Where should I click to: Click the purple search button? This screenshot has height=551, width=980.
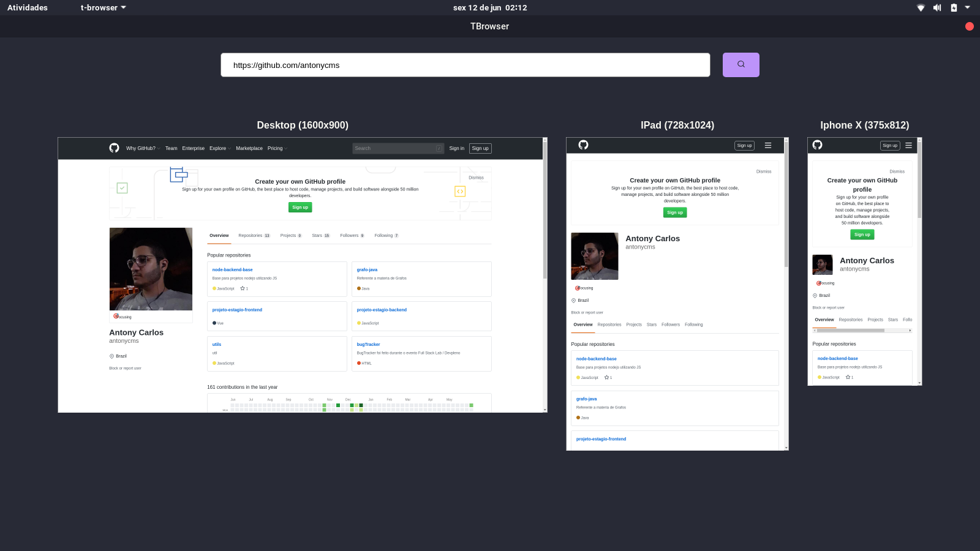(x=741, y=65)
